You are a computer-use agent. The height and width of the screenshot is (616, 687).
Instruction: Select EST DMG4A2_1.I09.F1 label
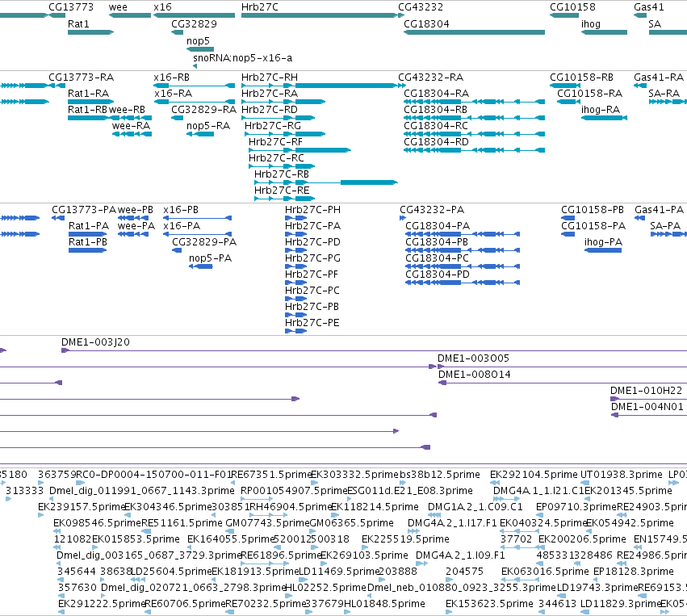[460, 555]
